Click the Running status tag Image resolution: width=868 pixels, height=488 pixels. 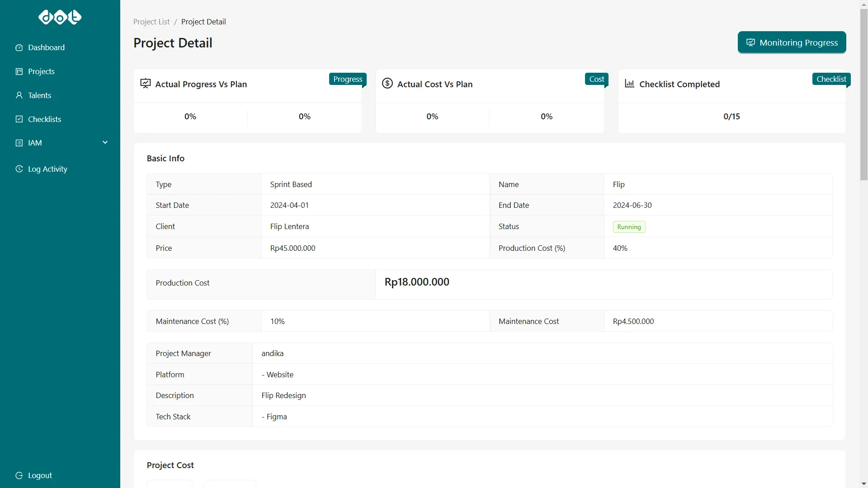pos(629,227)
